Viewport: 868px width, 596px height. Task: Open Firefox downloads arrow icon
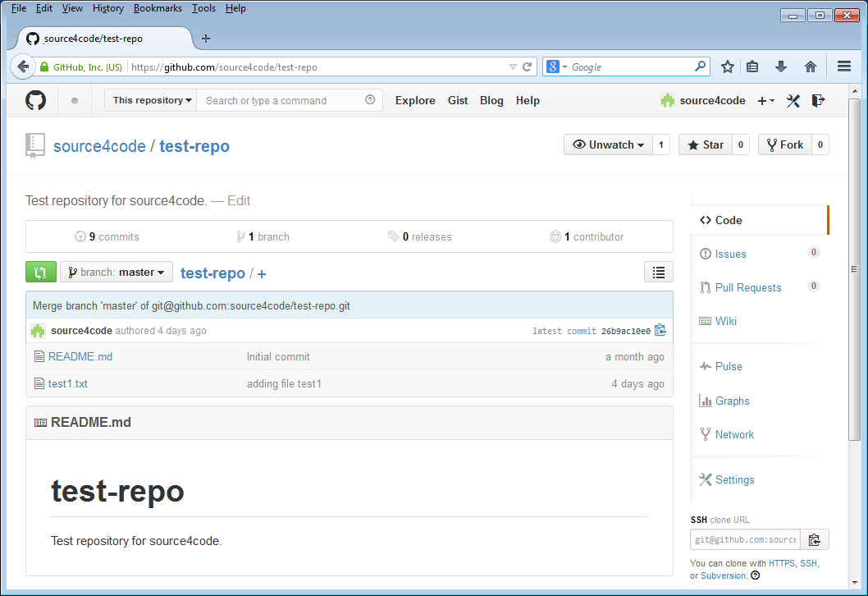coord(780,67)
